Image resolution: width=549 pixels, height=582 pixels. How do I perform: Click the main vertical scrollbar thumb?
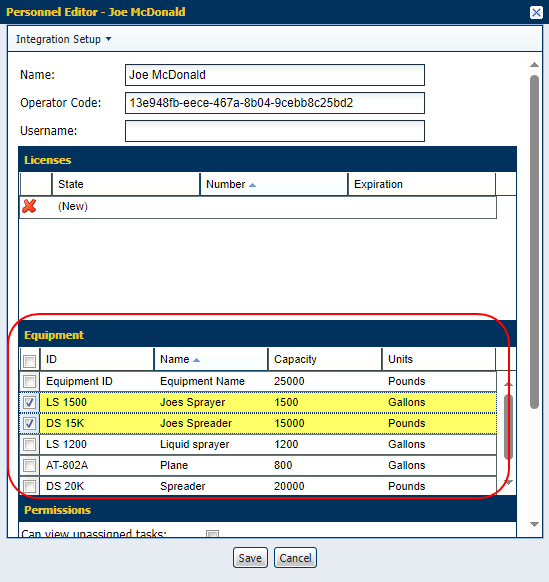tap(534, 242)
